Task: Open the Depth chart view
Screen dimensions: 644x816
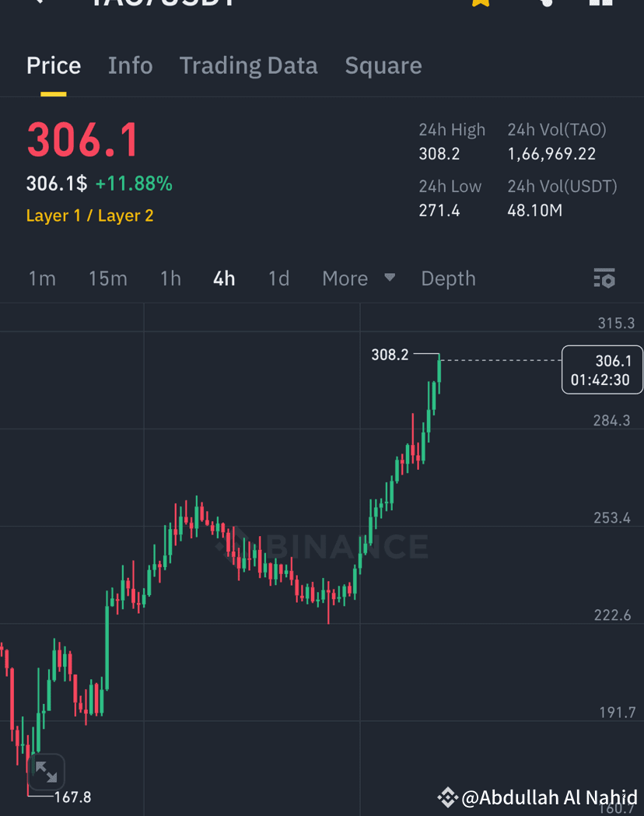Action: (449, 279)
